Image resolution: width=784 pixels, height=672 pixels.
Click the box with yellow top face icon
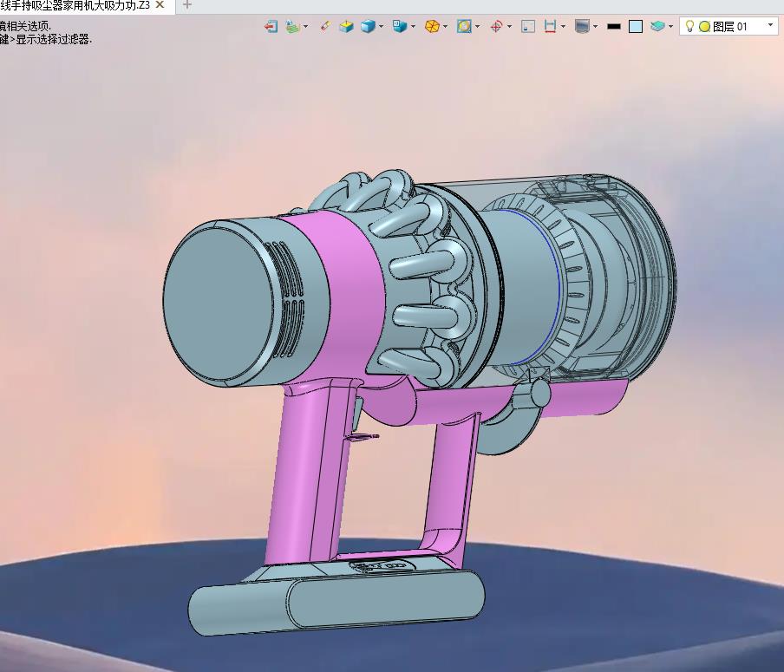(x=346, y=26)
